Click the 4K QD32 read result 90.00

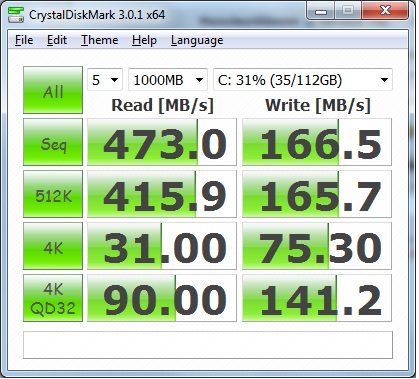(x=162, y=298)
